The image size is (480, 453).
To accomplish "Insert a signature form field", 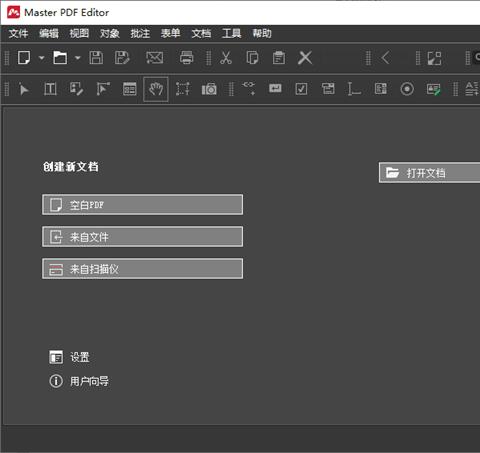I will coord(434,89).
